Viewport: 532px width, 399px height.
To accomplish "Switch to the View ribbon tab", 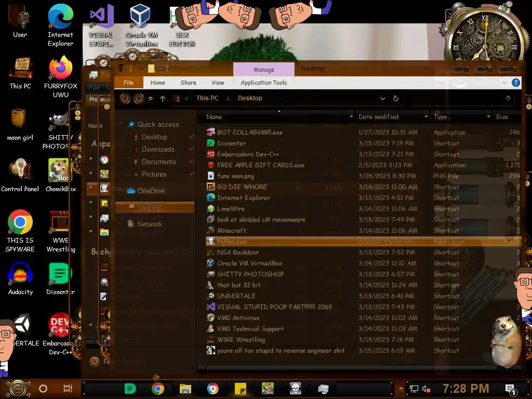I will click(218, 83).
